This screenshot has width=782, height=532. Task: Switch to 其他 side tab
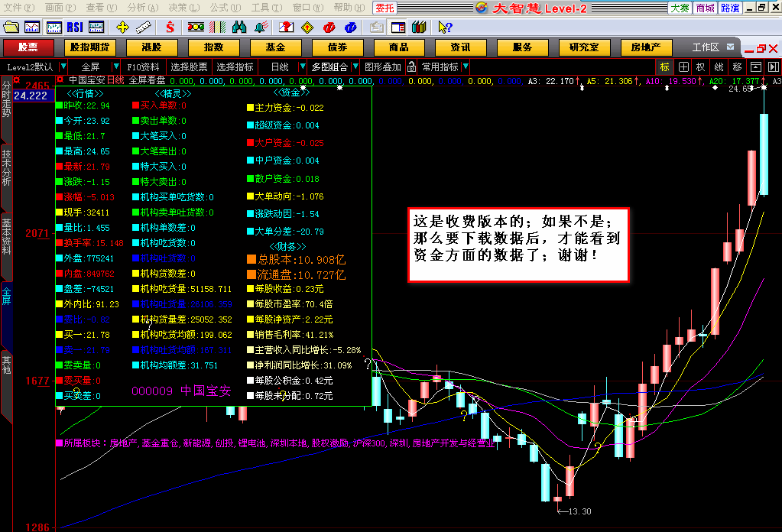[x=6, y=365]
